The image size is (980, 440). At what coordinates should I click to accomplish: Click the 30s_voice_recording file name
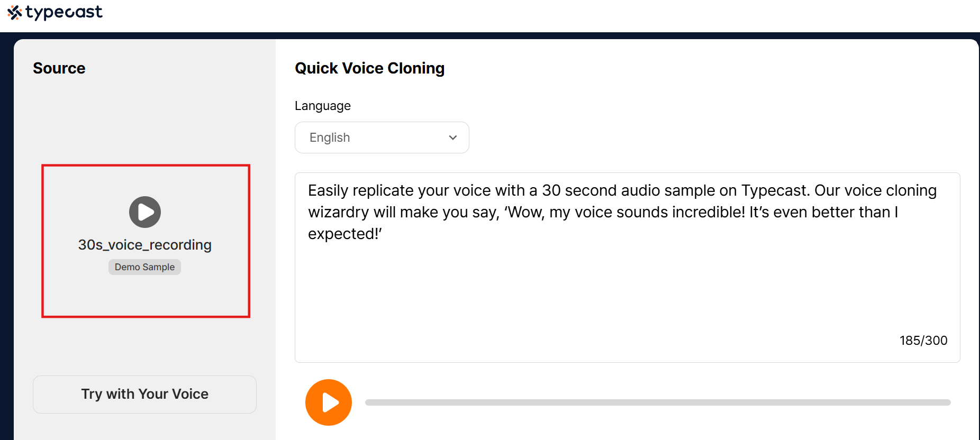(144, 245)
